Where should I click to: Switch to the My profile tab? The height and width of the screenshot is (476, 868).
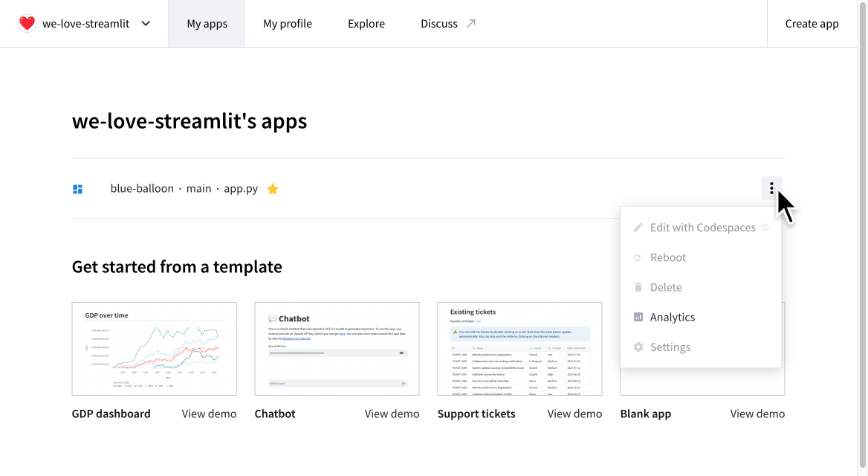click(288, 23)
